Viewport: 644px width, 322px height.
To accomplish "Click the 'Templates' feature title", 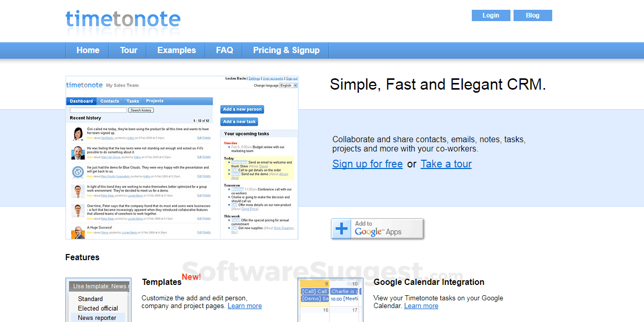I will coord(162,282).
